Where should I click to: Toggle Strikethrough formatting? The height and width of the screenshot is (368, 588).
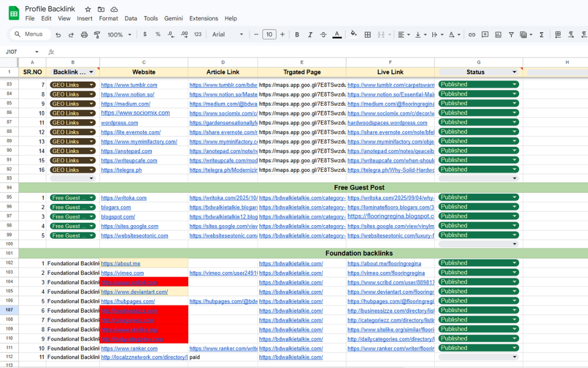(323, 34)
